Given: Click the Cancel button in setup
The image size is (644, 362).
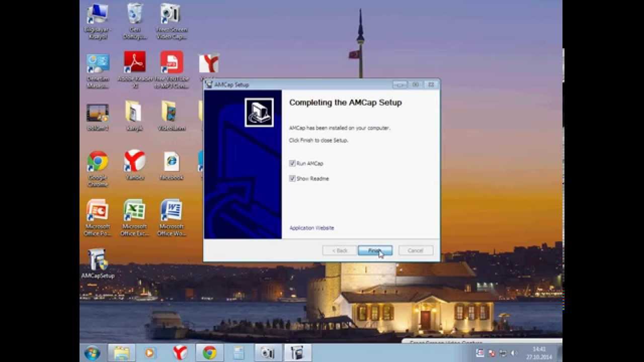Looking at the screenshot, I should click(x=416, y=250).
